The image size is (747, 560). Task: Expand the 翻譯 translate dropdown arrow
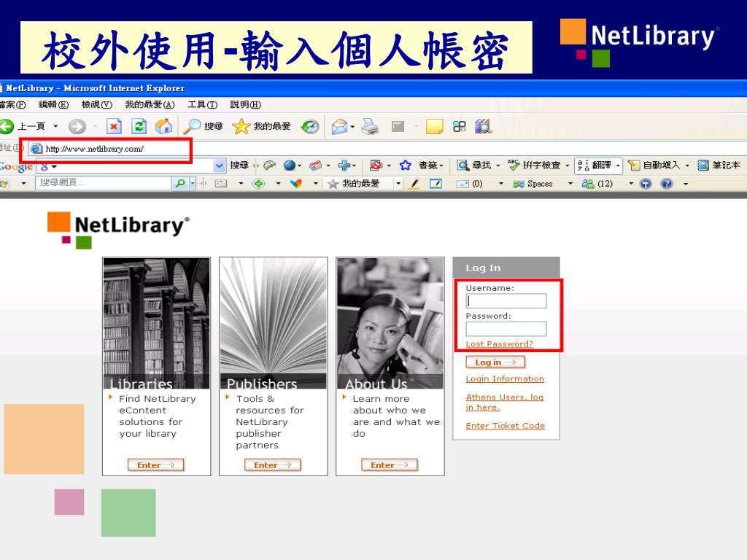pos(618,166)
